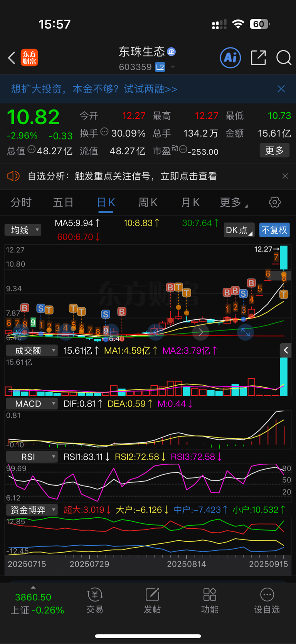Image resolution: width=296 pixels, height=644 pixels.
Task: Tap the info icon next to 总值
Action: coord(32,149)
